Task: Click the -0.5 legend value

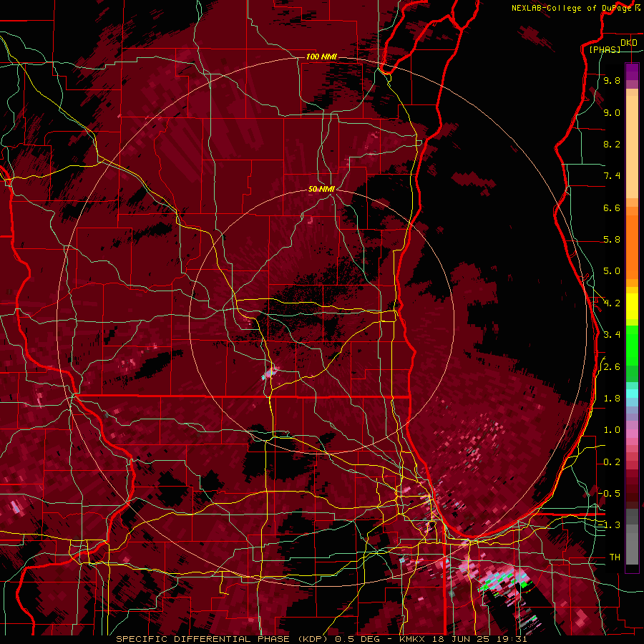Action: tap(609, 494)
